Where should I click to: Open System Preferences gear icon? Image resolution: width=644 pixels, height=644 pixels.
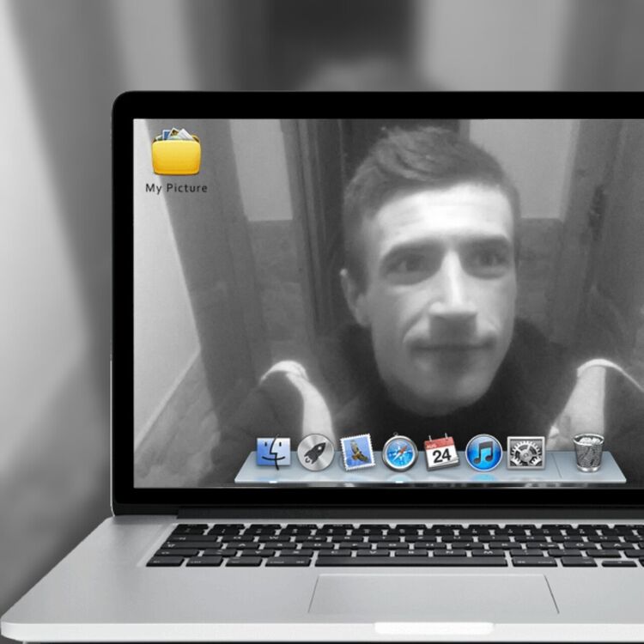(526, 453)
